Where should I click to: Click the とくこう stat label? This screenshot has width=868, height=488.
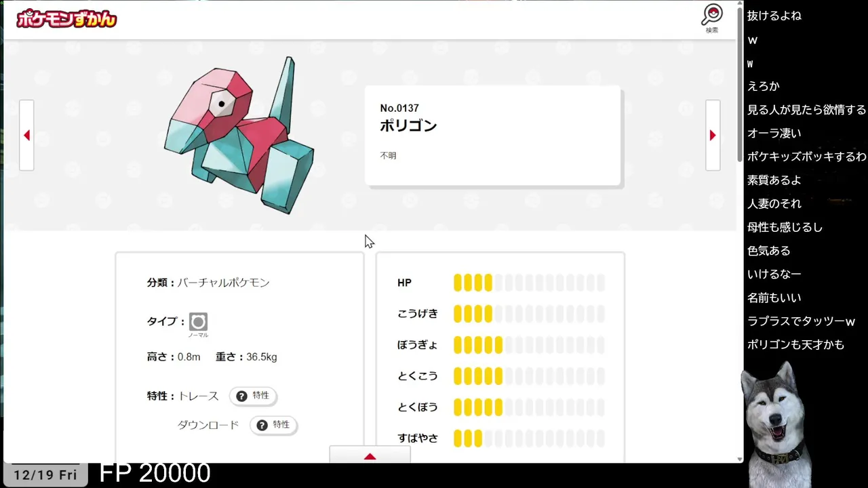coord(418,376)
